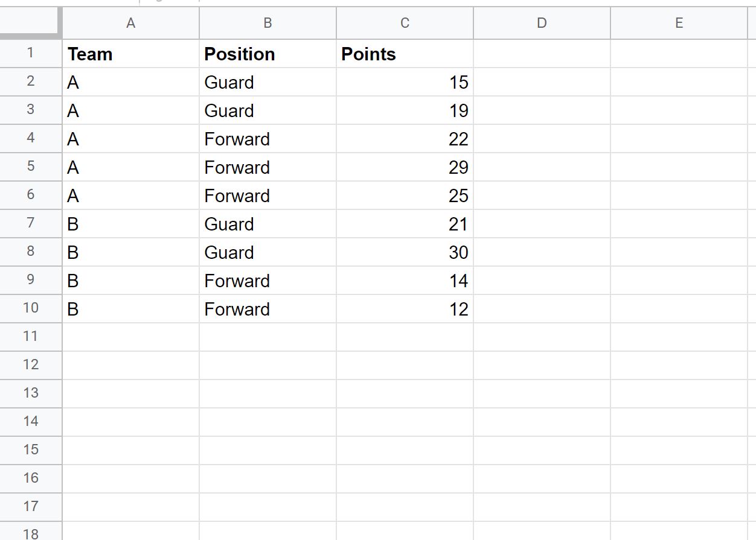Click the row 1 header
Viewport: 756px width, 540px height.
[x=31, y=53]
